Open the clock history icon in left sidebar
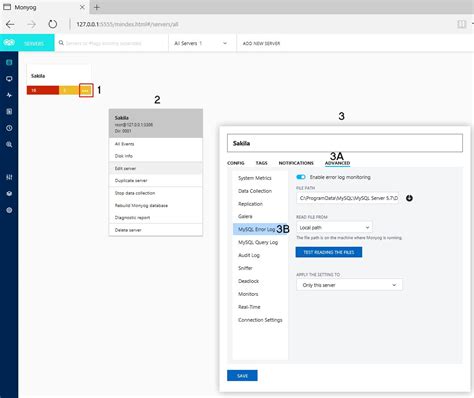The height and width of the screenshot is (398, 474). pos(9,128)
